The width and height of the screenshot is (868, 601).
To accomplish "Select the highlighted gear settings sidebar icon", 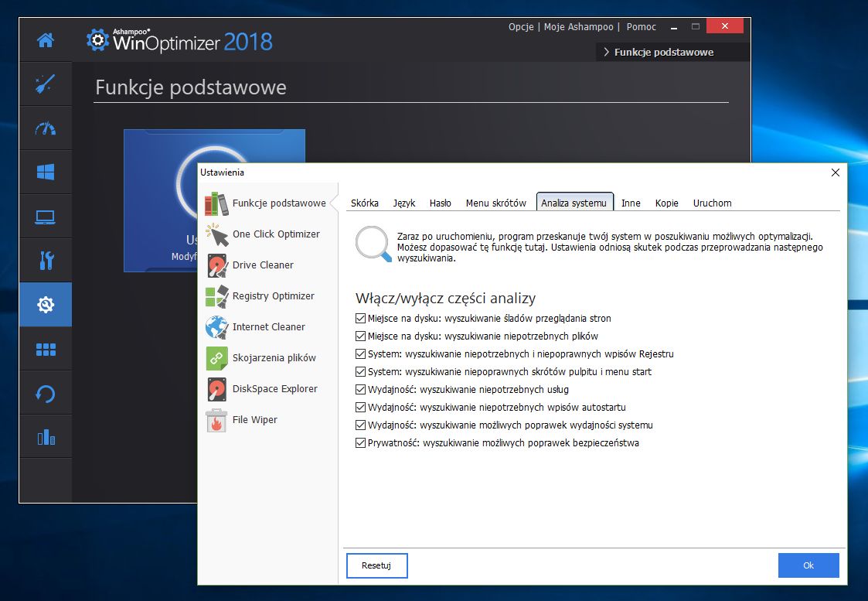I will point(46,304).
